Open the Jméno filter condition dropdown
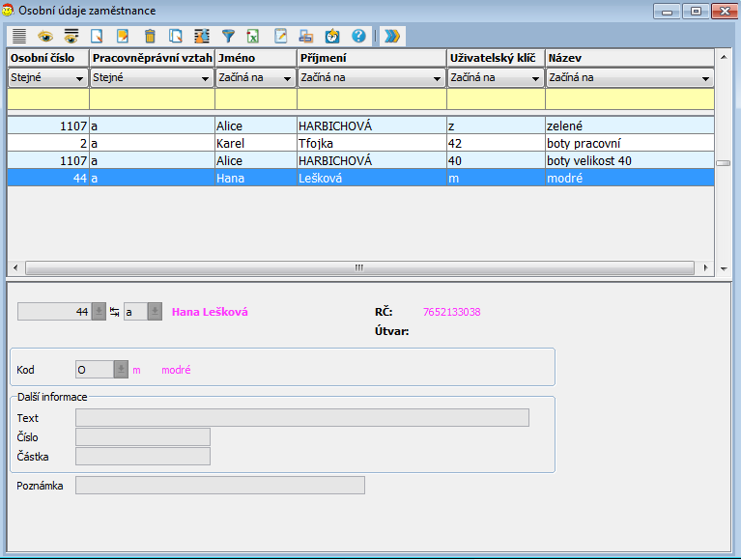The image size is (741, 560). coord(286,78)
